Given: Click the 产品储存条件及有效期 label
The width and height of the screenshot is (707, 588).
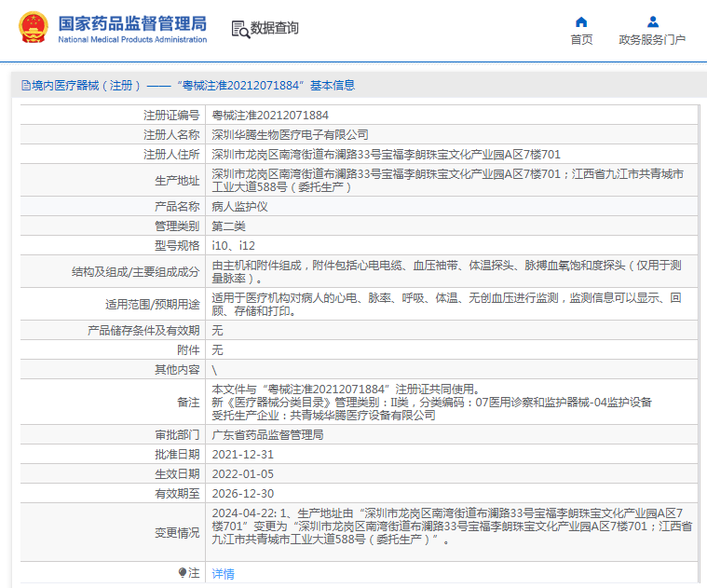Looking at the screenshot, I should point(143,331).
